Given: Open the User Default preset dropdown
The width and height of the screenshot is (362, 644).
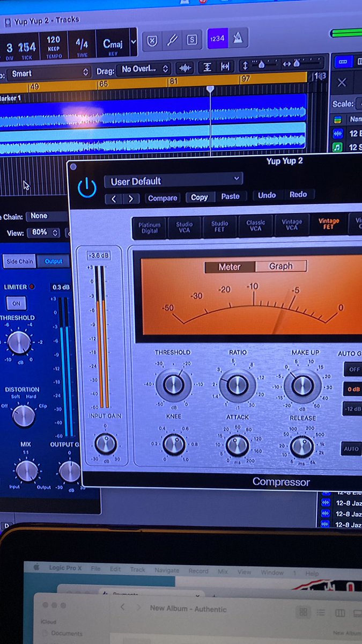Looking at the screenshot, I should pos(173,180).
